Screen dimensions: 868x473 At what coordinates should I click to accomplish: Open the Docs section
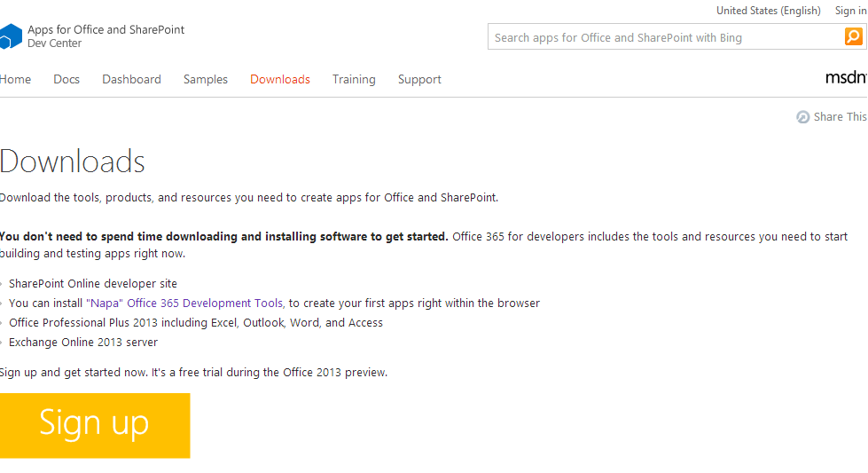click(66, 79)
